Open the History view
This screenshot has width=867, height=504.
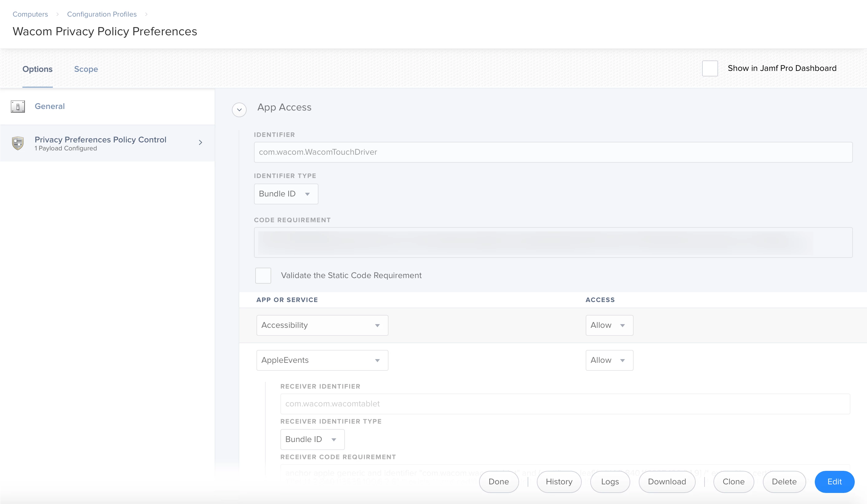tap(559, 482)
